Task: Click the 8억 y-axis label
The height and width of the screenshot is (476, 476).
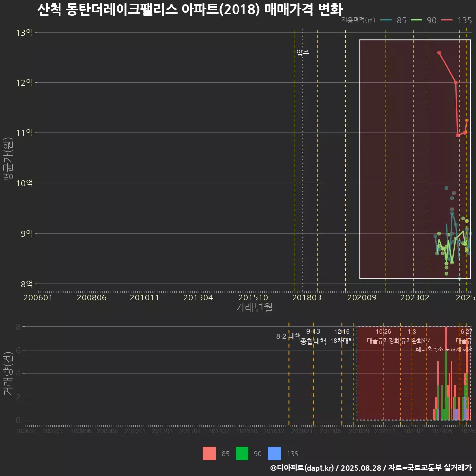Action: point(27,284)
